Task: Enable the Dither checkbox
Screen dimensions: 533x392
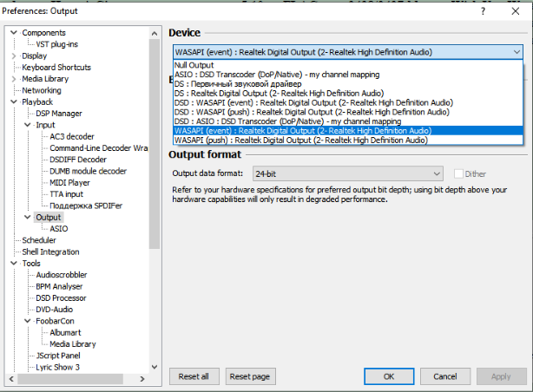Action: (458, 174)
